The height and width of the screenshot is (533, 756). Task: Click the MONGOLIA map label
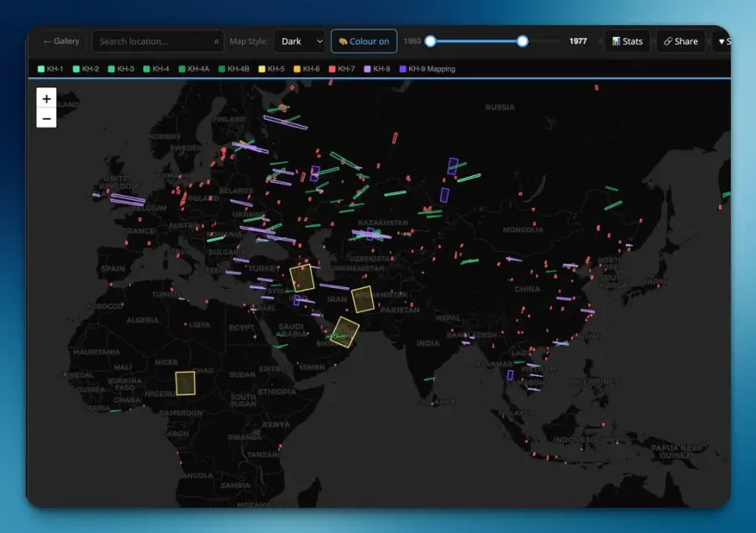523,230
